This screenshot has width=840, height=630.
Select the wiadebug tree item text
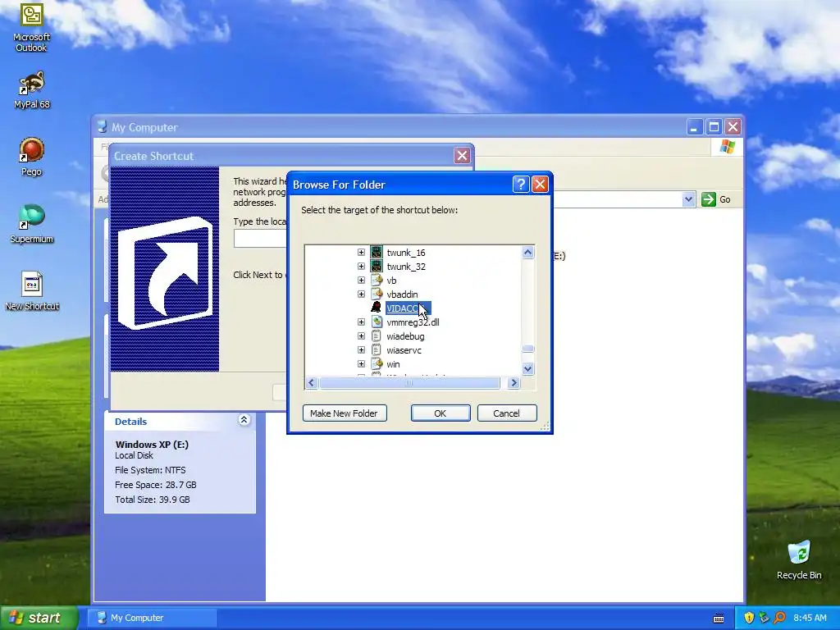tap(405, 336)
